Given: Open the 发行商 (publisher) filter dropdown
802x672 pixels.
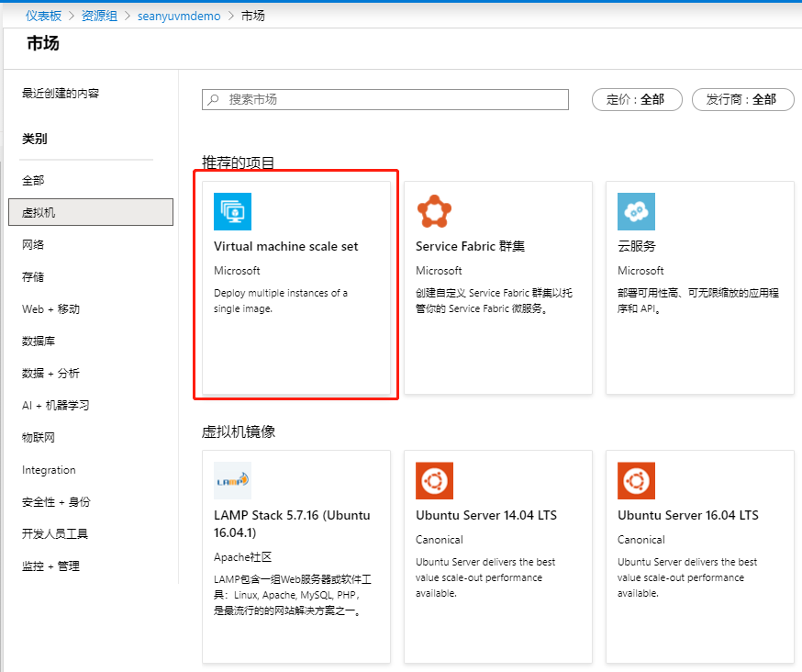Looking at the screenshot, I should coord(742,99).
